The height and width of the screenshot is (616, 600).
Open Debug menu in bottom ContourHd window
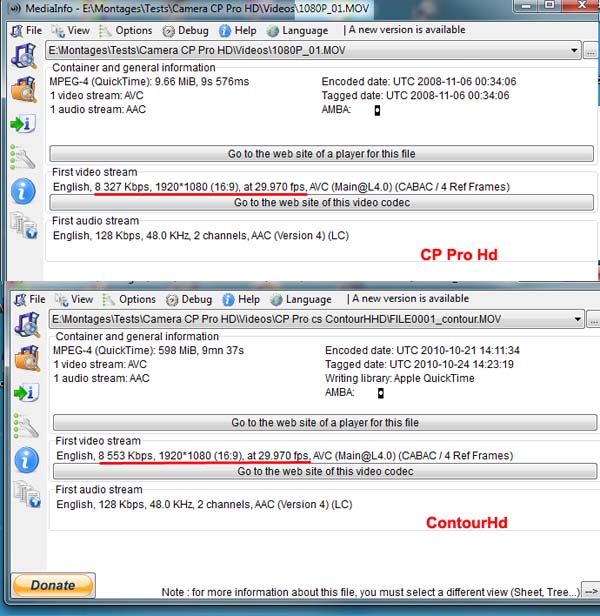(x=189, y=299)
